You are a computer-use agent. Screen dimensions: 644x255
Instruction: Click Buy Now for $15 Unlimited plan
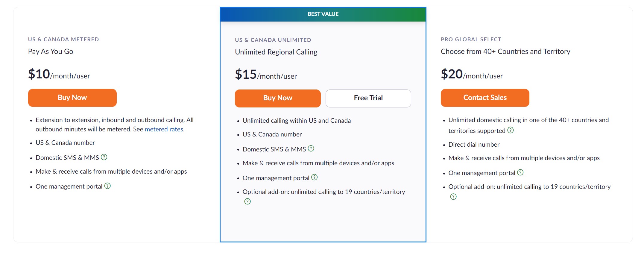click(278, 98)
